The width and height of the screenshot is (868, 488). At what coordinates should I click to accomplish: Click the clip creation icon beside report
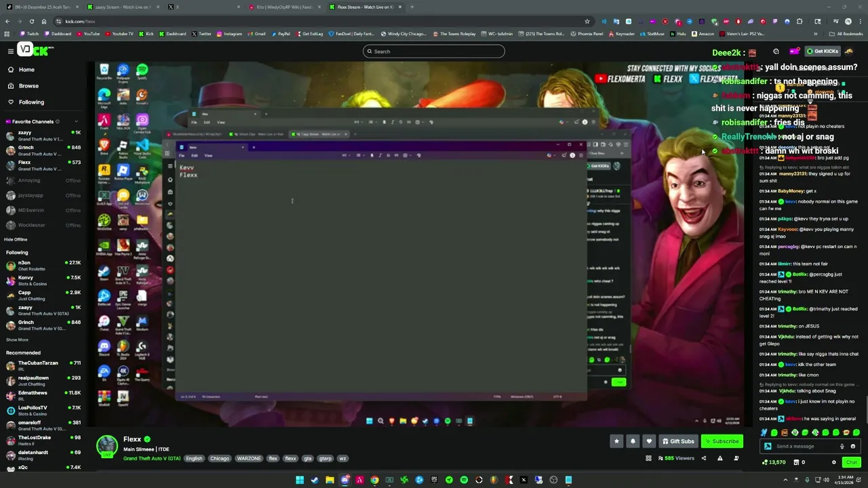click(736, 458)
